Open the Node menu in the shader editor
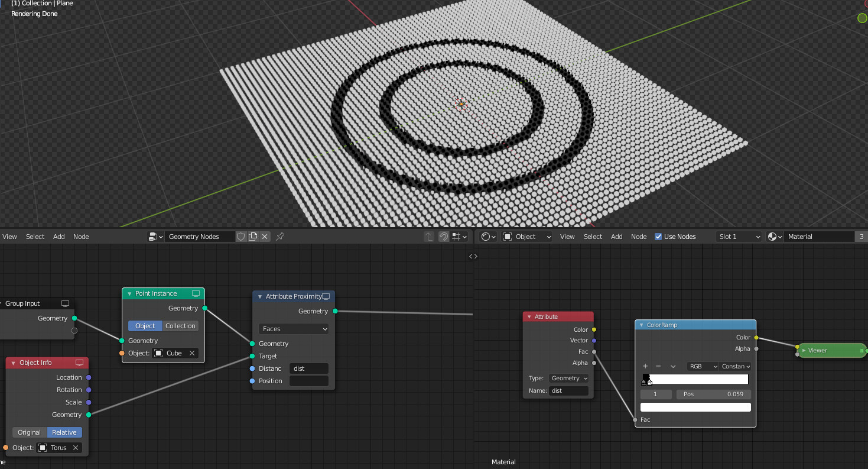 639,236
